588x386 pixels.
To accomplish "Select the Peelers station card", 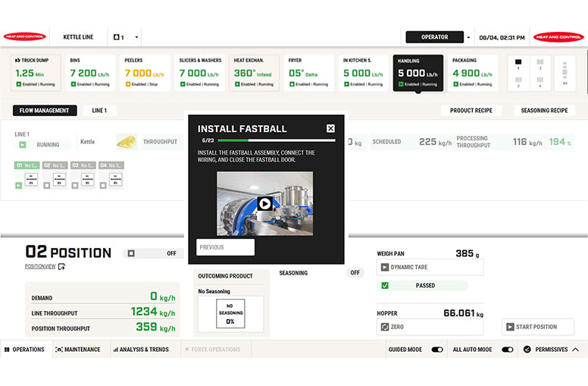I will click(x=145, y=73).
